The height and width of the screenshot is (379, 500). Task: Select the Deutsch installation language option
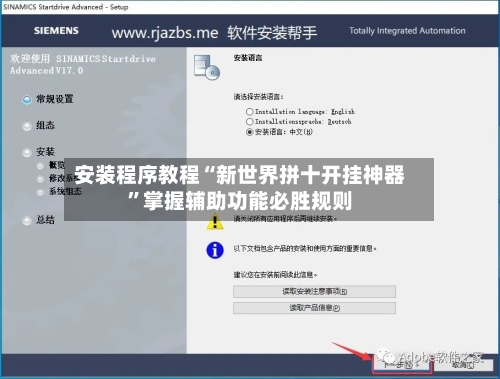coord(250,121)
